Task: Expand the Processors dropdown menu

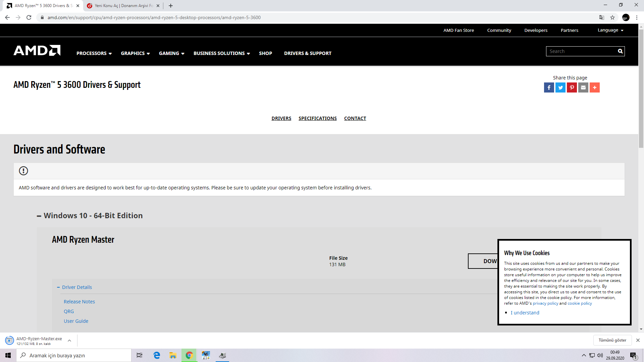Action: [94, 53]
